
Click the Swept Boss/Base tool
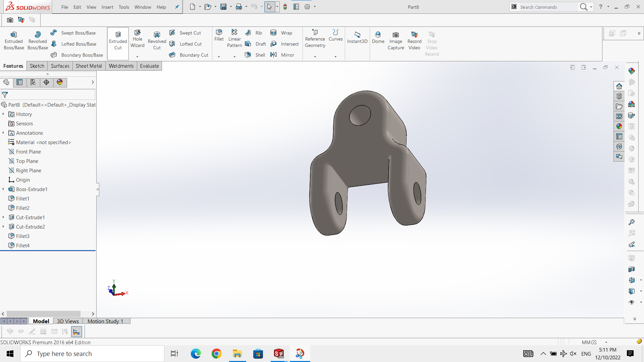[73, 33]
